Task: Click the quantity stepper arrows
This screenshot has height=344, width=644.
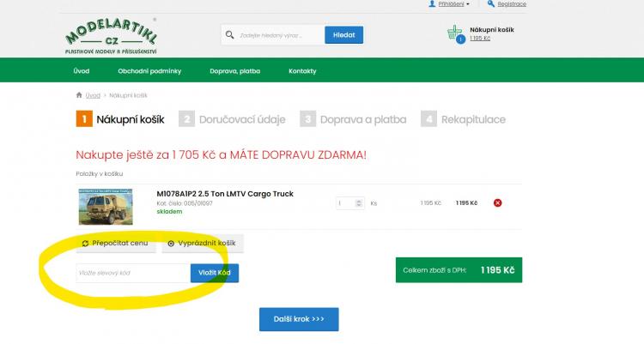Action: coord(359,203)
